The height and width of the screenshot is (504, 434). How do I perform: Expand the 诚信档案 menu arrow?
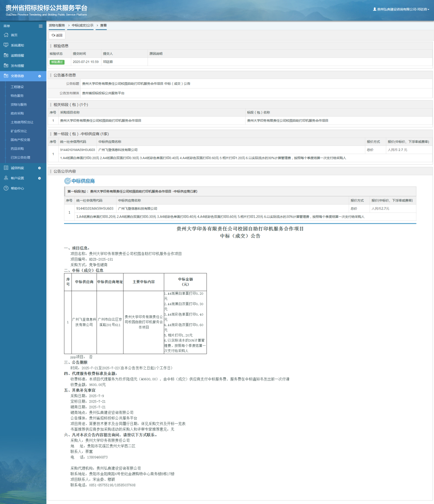pos(39,168)
